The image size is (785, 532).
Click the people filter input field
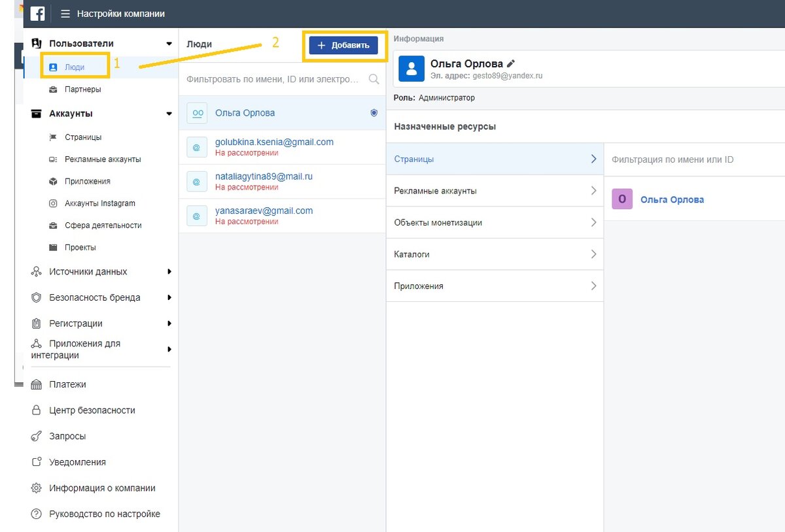(x=282, y=79)
